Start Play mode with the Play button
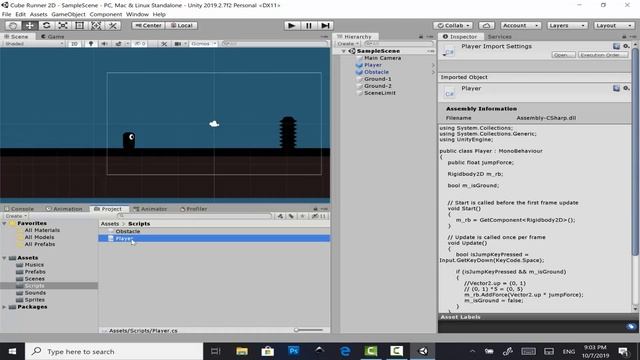The height and width of the screenshot is (360, 640). tap(291, 25)
